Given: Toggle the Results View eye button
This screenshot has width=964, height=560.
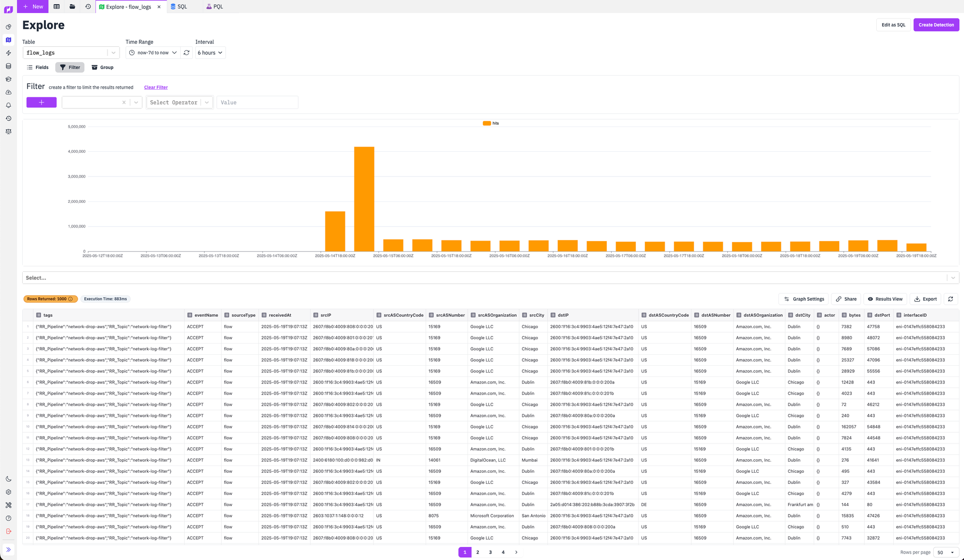Looking at the screenshot, I should click(x=885, y=299).
